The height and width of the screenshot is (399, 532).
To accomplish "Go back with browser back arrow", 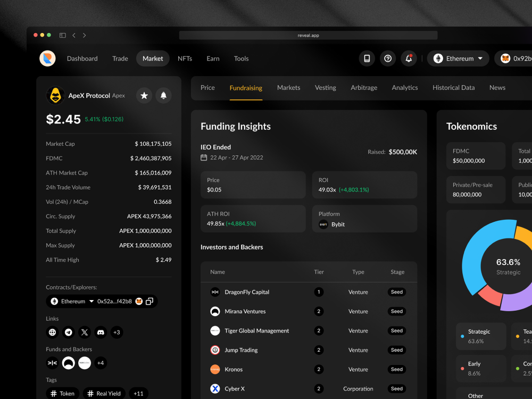I will point(74,35).
